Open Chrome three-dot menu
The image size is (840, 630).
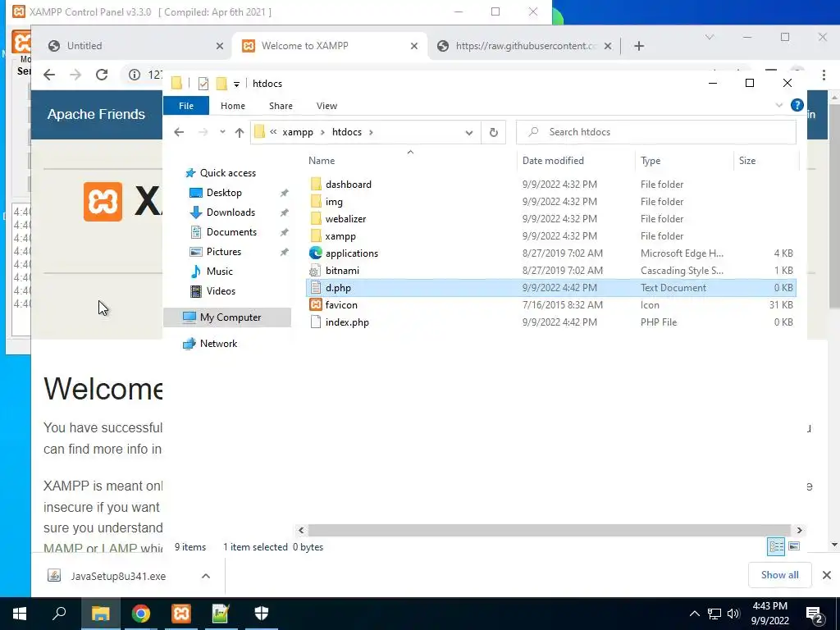824,75
